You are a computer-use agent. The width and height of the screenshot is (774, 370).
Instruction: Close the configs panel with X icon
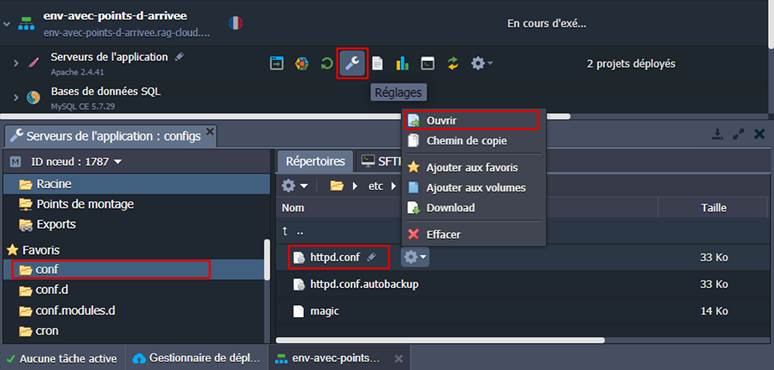tap(760, 134)
